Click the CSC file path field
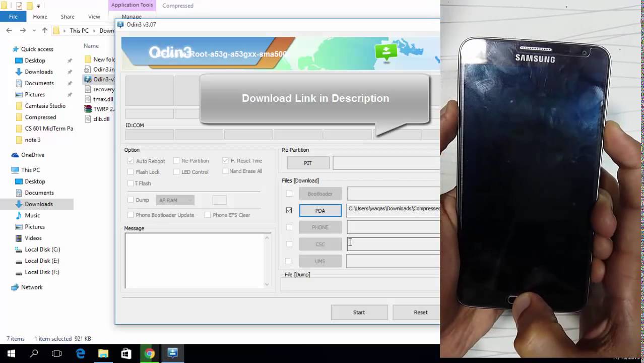644x363 pixels. tap(394, 244)
